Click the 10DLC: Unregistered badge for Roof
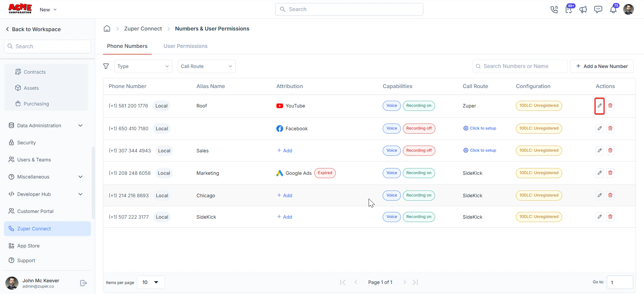Screen dimensions: 644x294 click(x=539, y=106)
